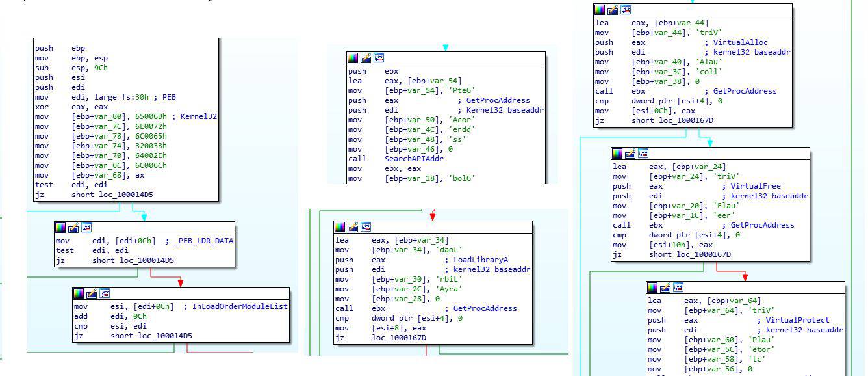
Task: Click the edit icon on the VirtualAlloc block
Action: tap(613, 10)
